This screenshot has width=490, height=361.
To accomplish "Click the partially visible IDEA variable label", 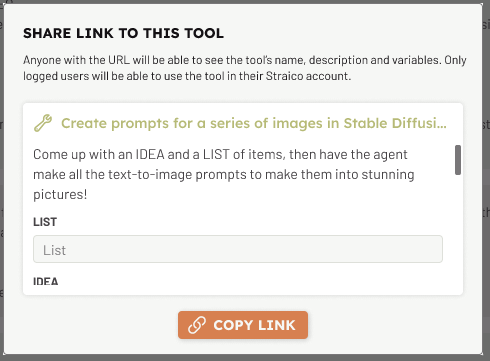I will point(46,281).
